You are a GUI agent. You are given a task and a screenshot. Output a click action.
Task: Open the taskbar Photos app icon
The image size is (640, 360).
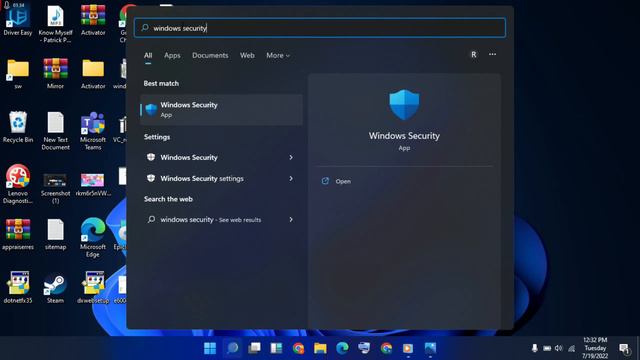coord(430,348)
